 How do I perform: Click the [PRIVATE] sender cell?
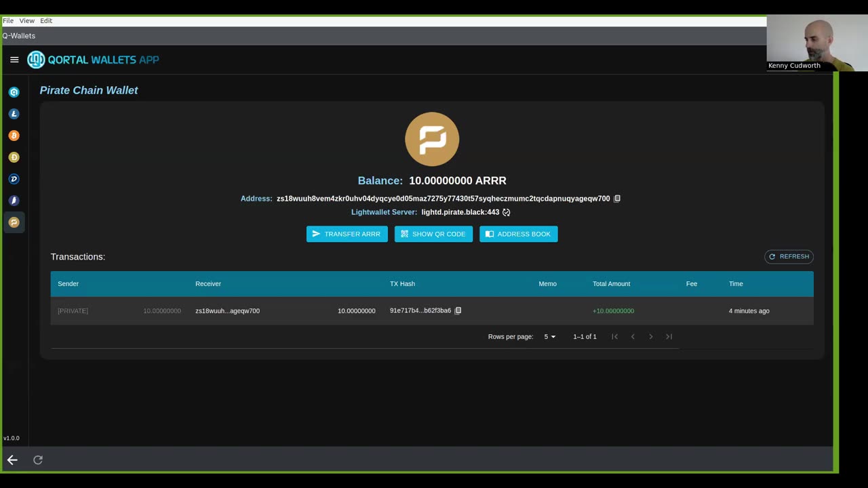tap(73, 311)
